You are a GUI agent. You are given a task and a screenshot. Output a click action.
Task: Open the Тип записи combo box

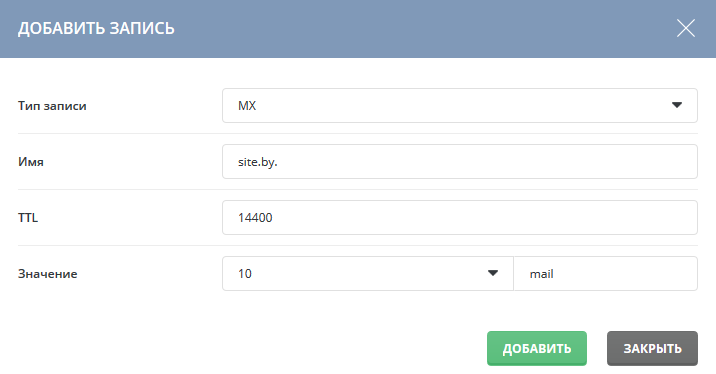tap(460, 105)
